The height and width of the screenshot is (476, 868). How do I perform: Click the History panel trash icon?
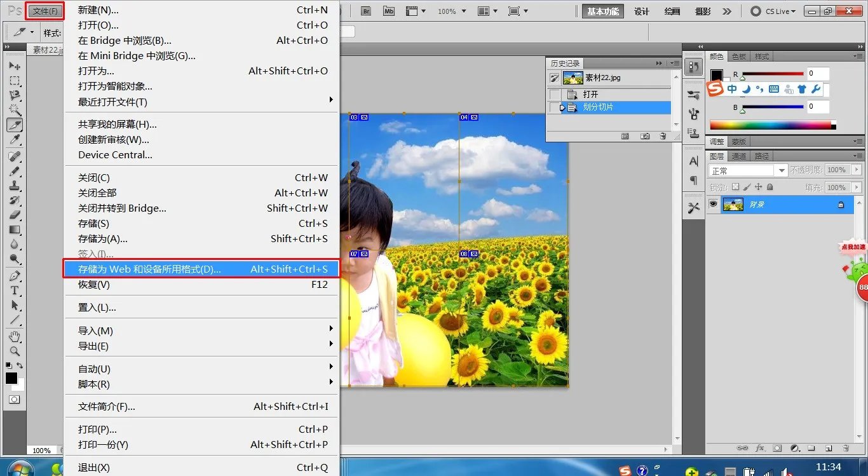pos(663,136)
